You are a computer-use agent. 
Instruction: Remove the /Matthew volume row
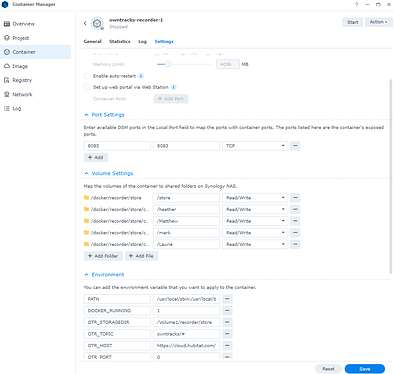[295, 221]
